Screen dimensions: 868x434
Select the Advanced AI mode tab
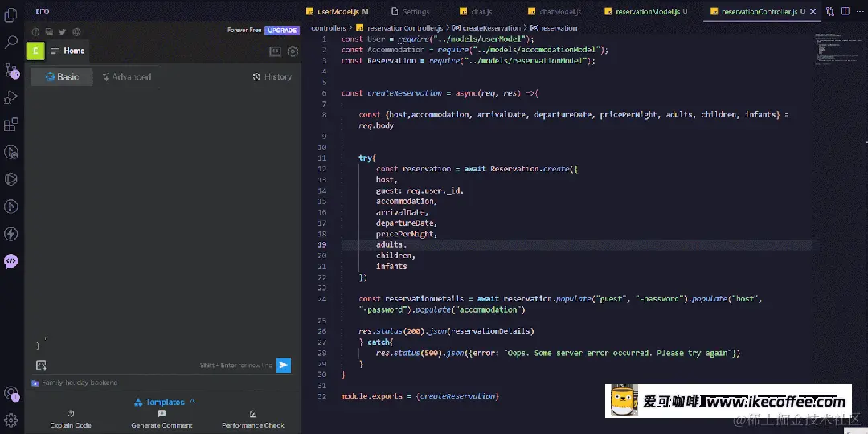[x=127, y=77]
